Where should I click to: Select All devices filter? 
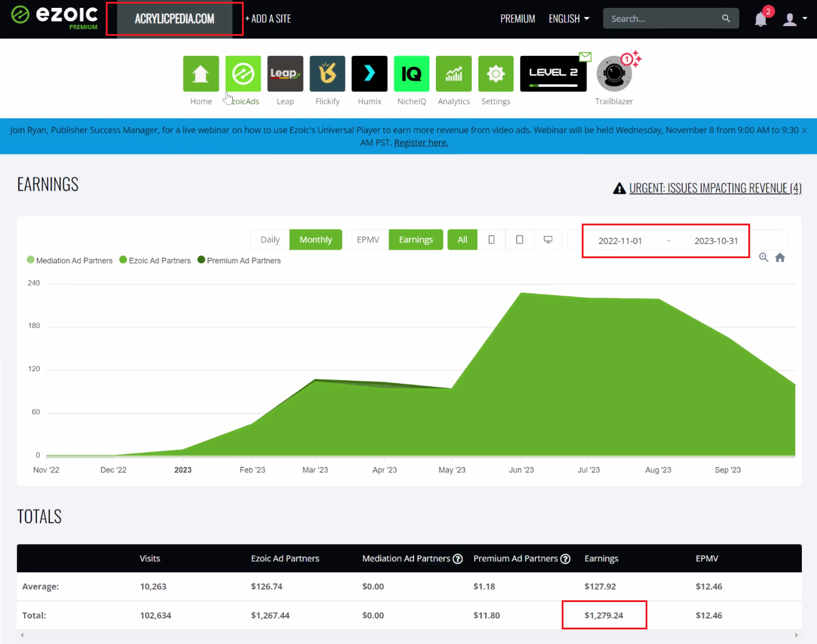point(463,240)
